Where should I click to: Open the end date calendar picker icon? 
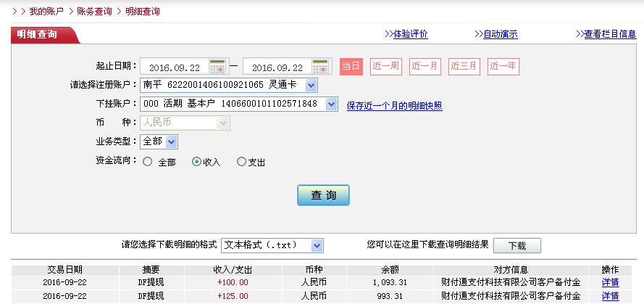(321, 67)
